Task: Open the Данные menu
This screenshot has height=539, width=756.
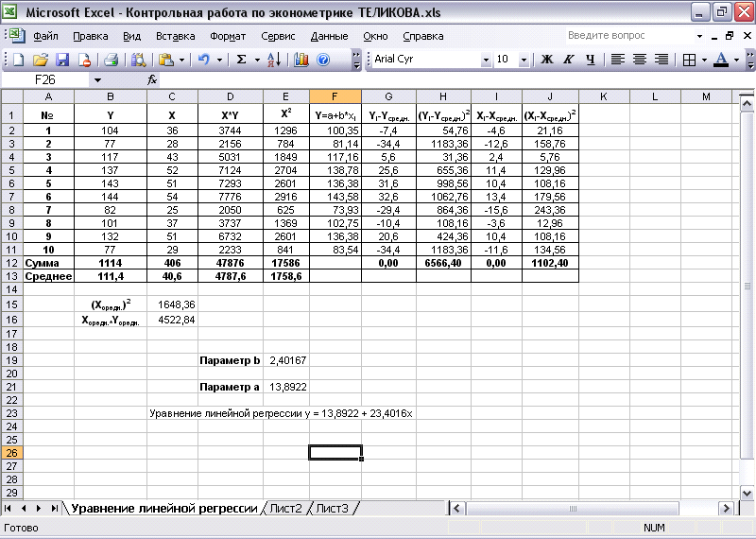Action: tap(329, 36)
